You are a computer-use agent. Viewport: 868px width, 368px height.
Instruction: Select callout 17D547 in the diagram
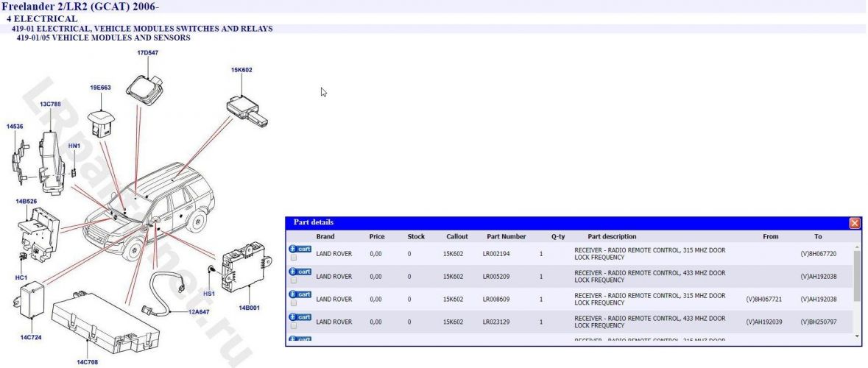(x=148, y=53)
